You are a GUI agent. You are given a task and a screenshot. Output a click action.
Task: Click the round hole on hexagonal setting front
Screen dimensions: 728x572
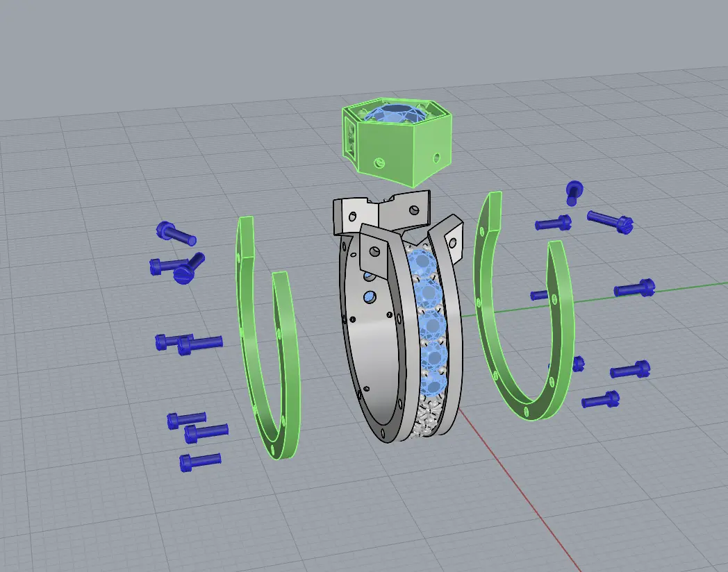[x=379, y=163]
